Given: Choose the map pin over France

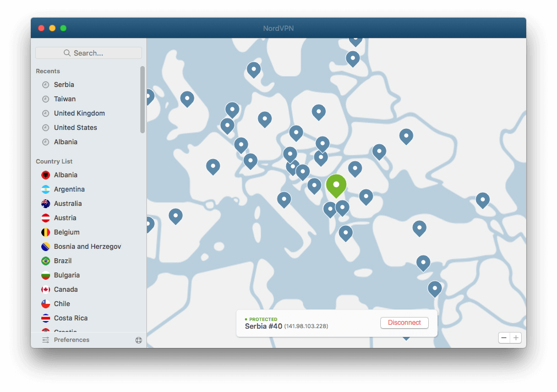Looking at the screenshot, I should coord(213,166).
